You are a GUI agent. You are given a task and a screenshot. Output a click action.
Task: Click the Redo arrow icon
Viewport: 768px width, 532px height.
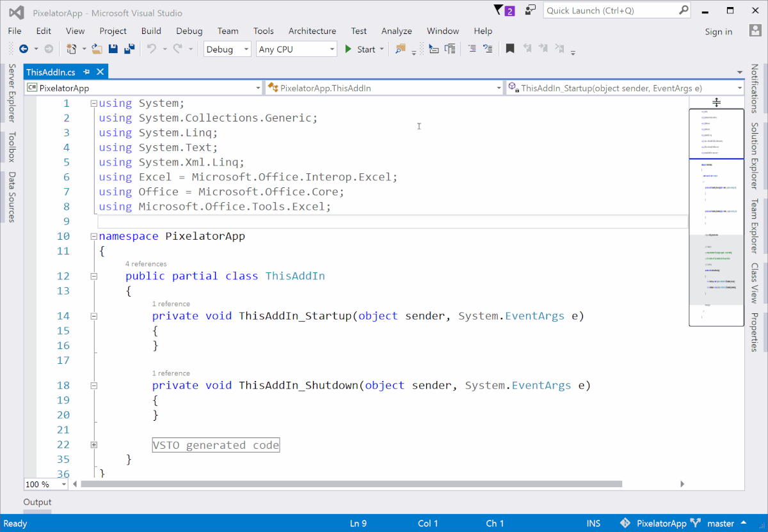click(177, 49)
